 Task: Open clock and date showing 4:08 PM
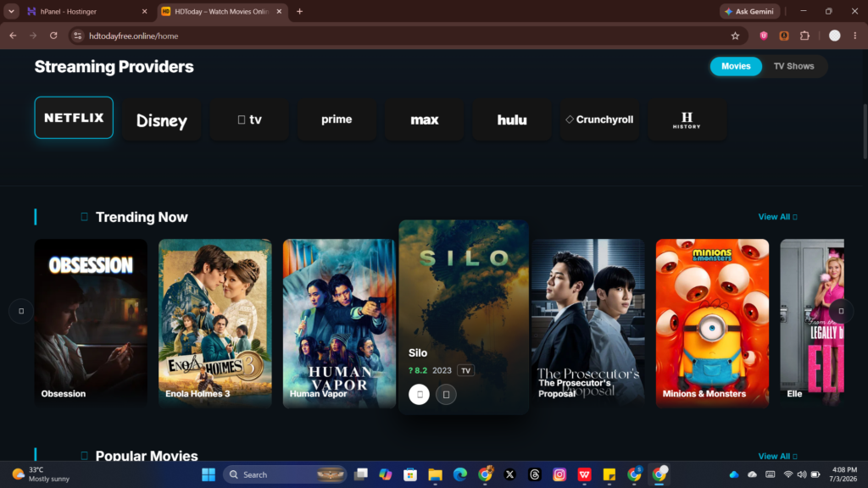[843, 474]
